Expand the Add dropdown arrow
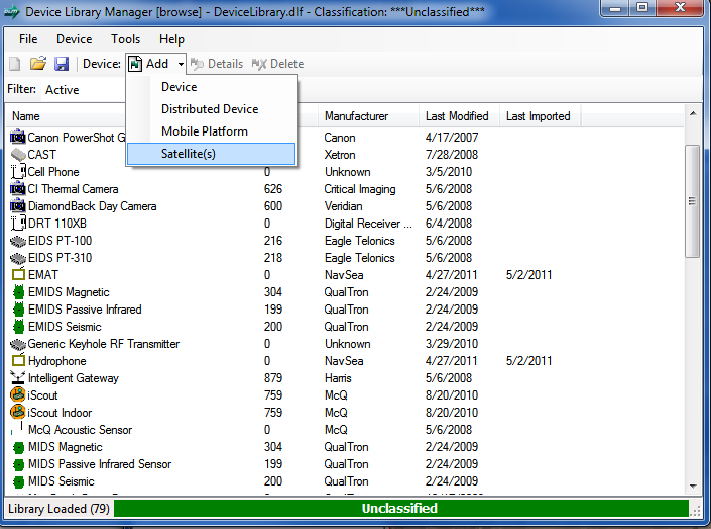The height and width of the screenshot is (529, 711). tap(181, 64)
